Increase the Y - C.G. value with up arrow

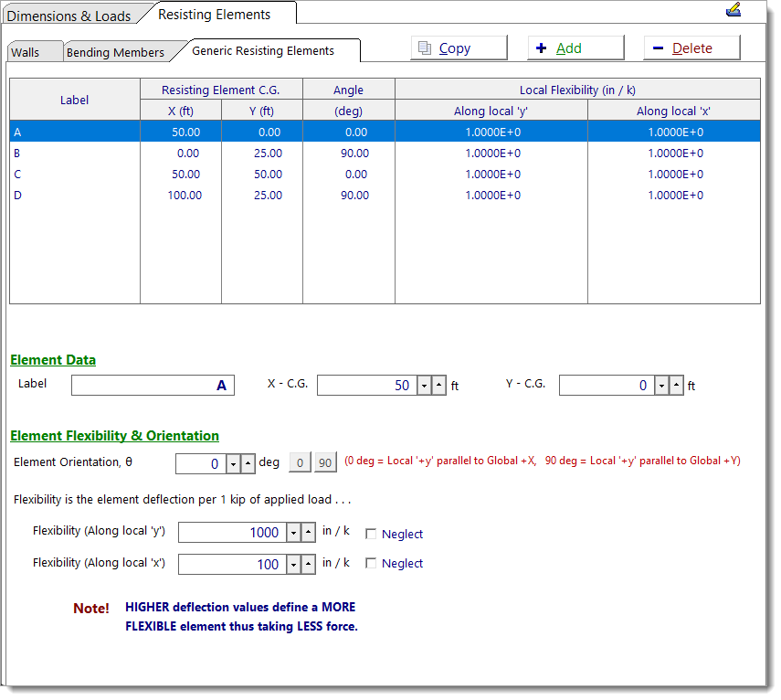tap(676, 386)
